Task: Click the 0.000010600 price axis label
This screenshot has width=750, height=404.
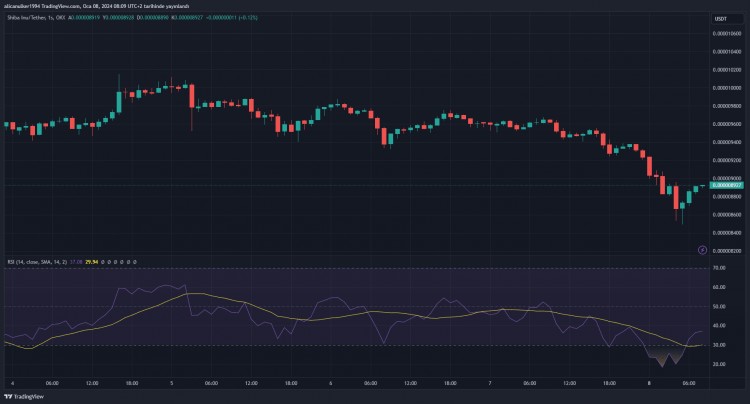Action: pyautogui.click(x=726, y=34)
